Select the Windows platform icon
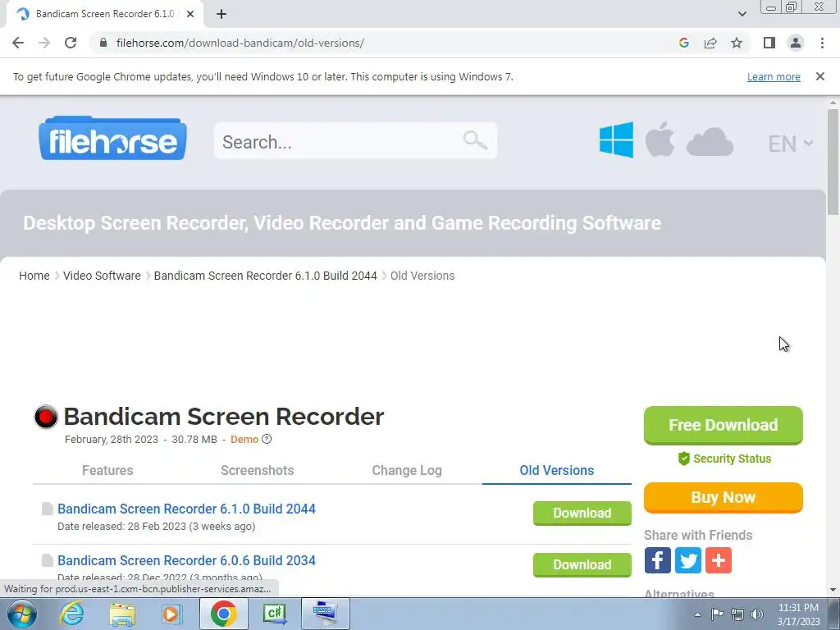This screenshot has height=630, width=840. tap(616, 139)
